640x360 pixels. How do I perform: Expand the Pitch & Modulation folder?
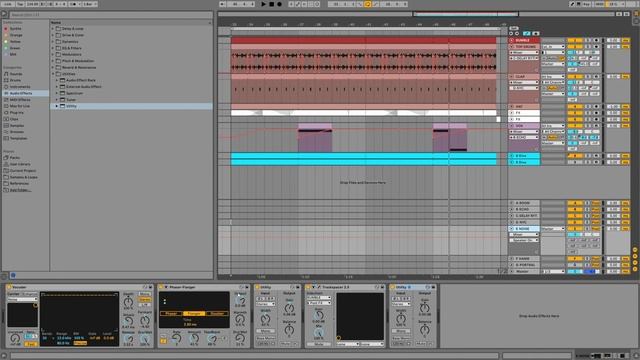53,61
